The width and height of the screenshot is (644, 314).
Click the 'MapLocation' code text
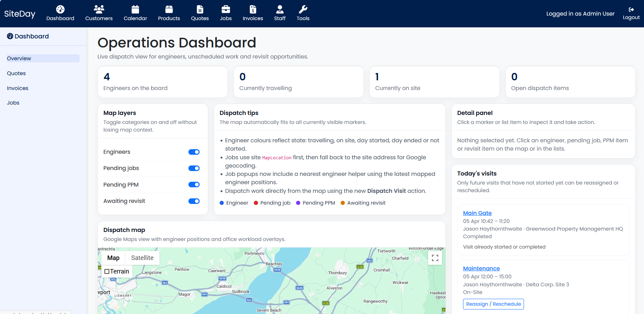(277, 158)
